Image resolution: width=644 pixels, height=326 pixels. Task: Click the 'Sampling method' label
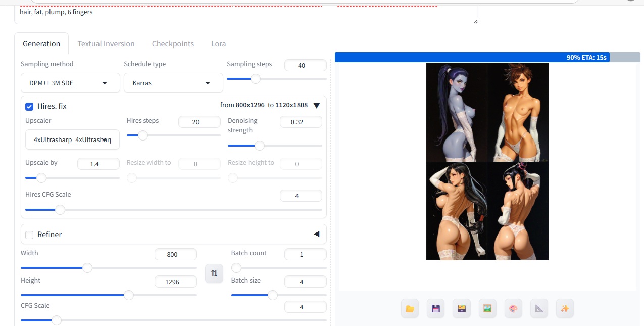[x=47, y=64]
